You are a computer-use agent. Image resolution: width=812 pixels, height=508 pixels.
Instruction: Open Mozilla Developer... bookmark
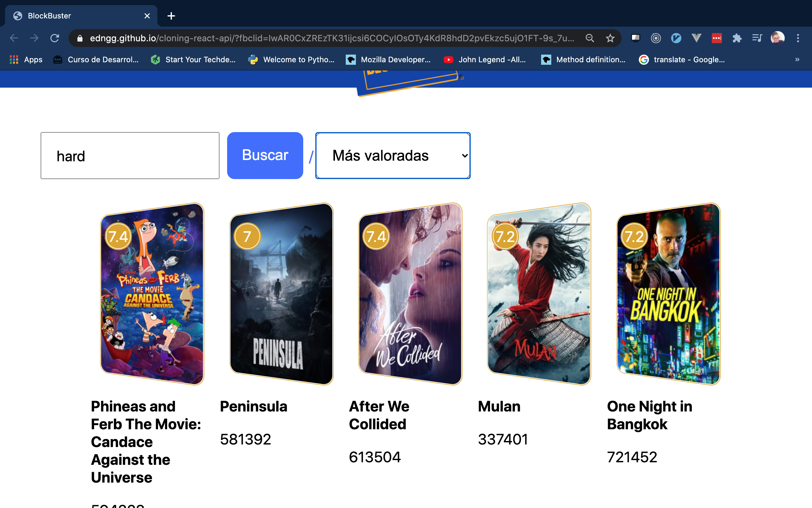coord(388,59)
